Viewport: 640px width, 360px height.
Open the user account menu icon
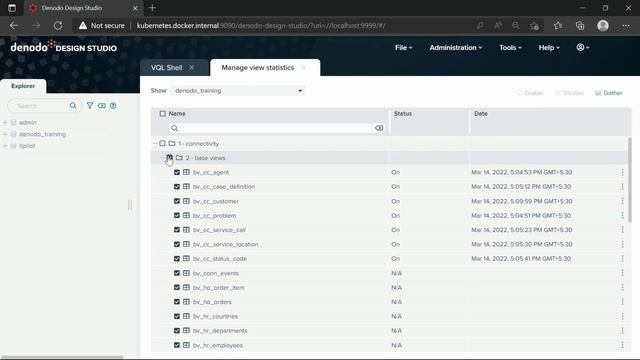tap(582, 47)
